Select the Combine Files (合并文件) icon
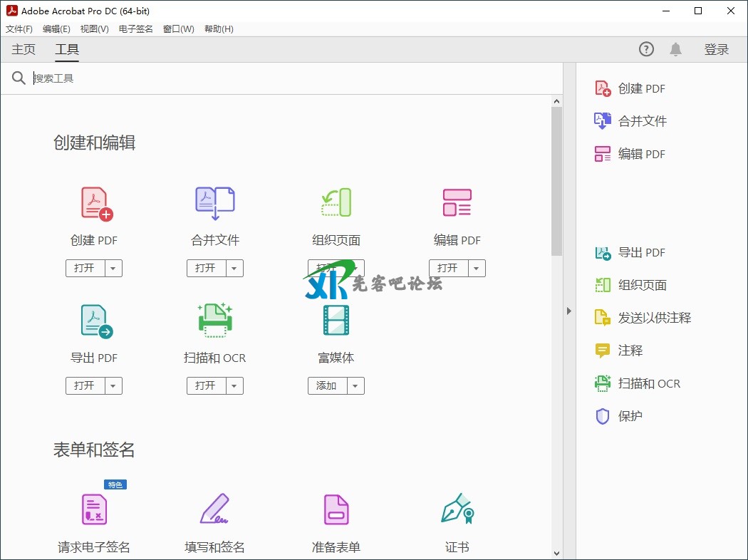The height and width of the screenshot is (560, 748). click(x=215, y=204)
